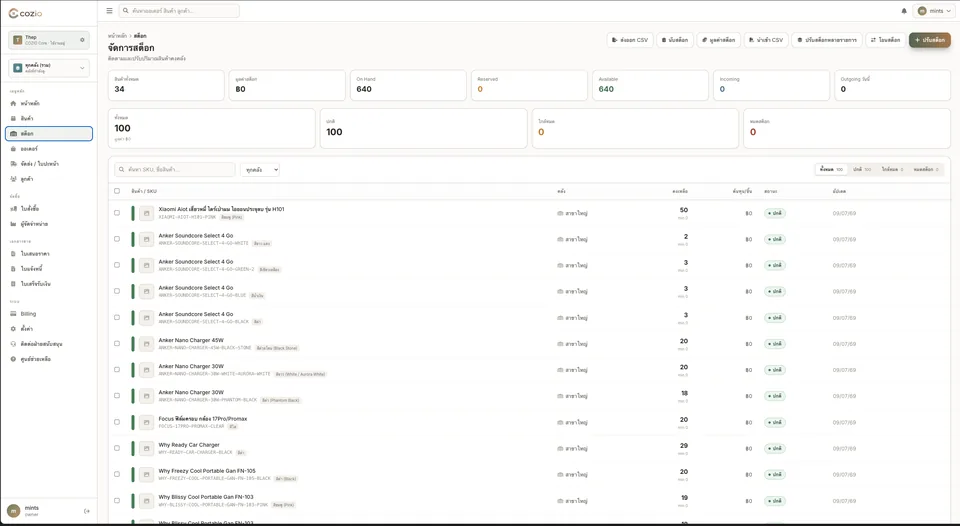Image resolution: width=960 pixels, height=526 pixels.
Task: Open ผู้จัดจำหน่าย suppliers in sidebar
Action: click(x=49, y=224)
